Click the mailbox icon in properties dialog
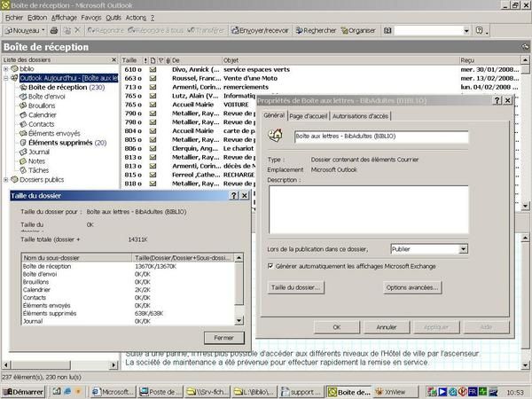The width and height of the screenshot is (532, 399). (276, 136)
